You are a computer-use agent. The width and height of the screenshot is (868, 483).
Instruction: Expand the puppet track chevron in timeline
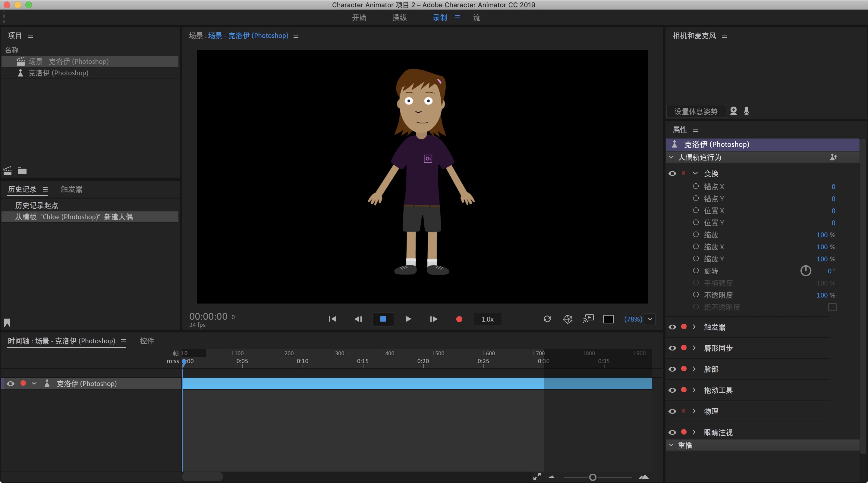click(34, 383)
